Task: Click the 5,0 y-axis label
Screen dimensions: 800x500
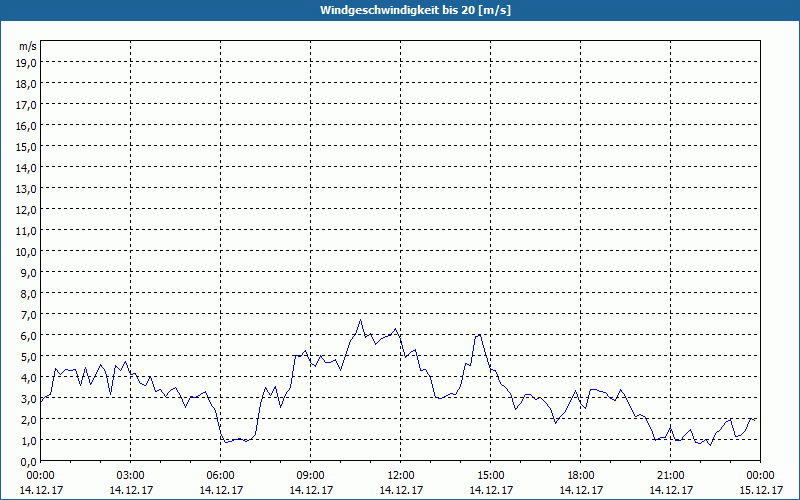Action: [30, 357]
